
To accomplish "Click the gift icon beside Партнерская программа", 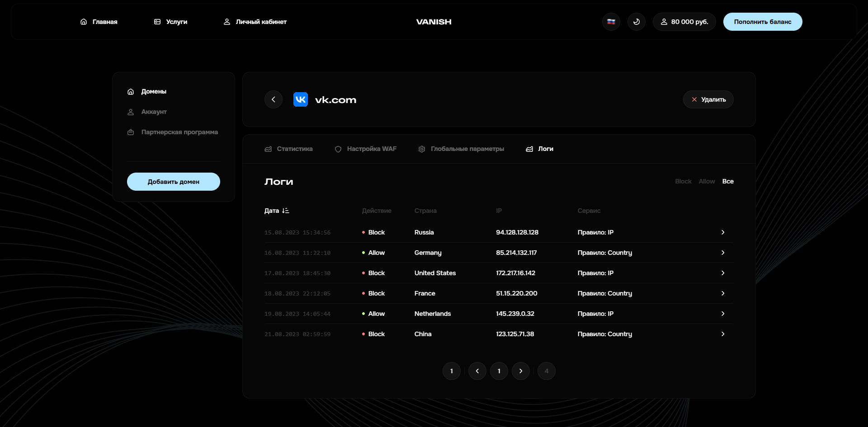I will 131,132.
